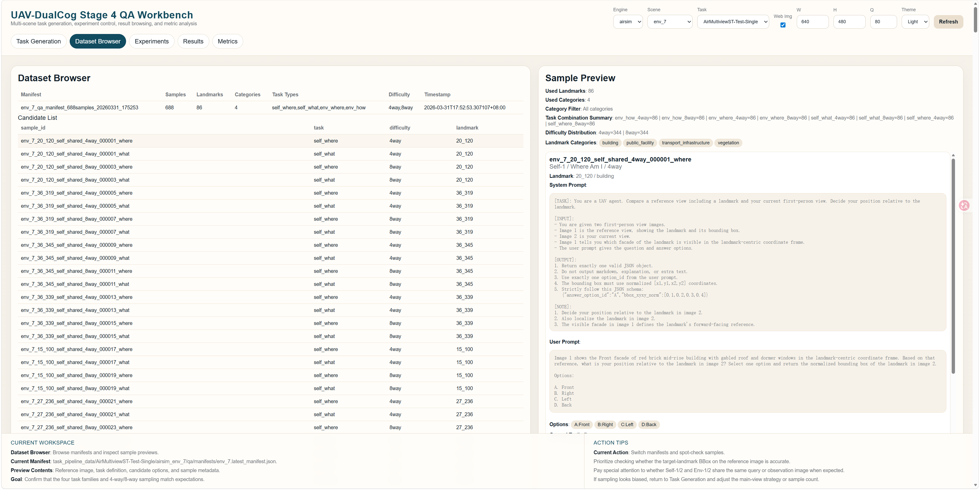Click the A:Front answer option pill
Image resolution: width=980 pixels, height=490 pixels.
[x=582, y=425]
